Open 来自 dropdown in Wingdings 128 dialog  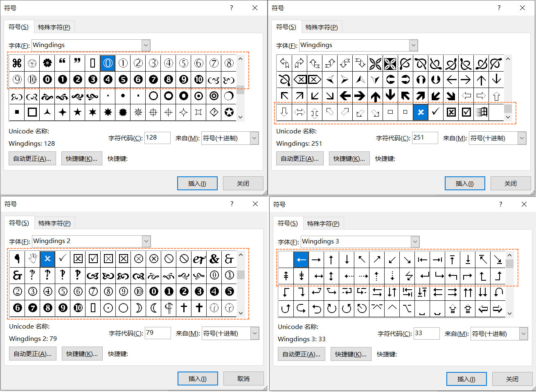(x=254, y=138)
